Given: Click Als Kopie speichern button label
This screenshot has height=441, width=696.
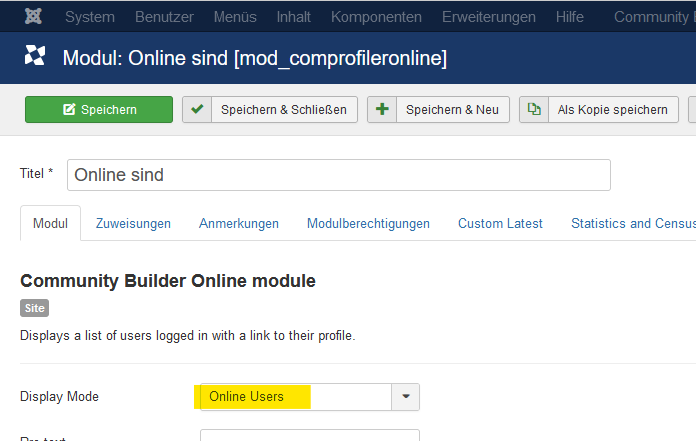Looking at the screenshot, I should pos(613,110).
